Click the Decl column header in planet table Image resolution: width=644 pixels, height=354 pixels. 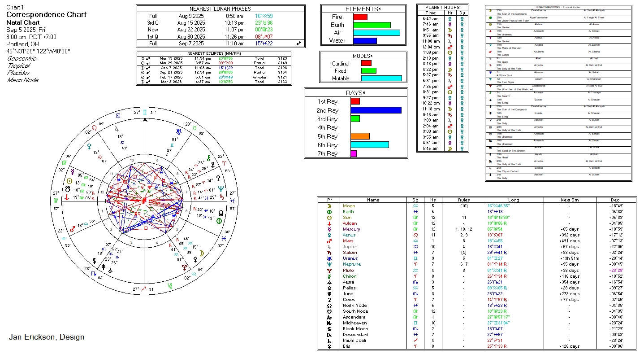pos(616,200)
